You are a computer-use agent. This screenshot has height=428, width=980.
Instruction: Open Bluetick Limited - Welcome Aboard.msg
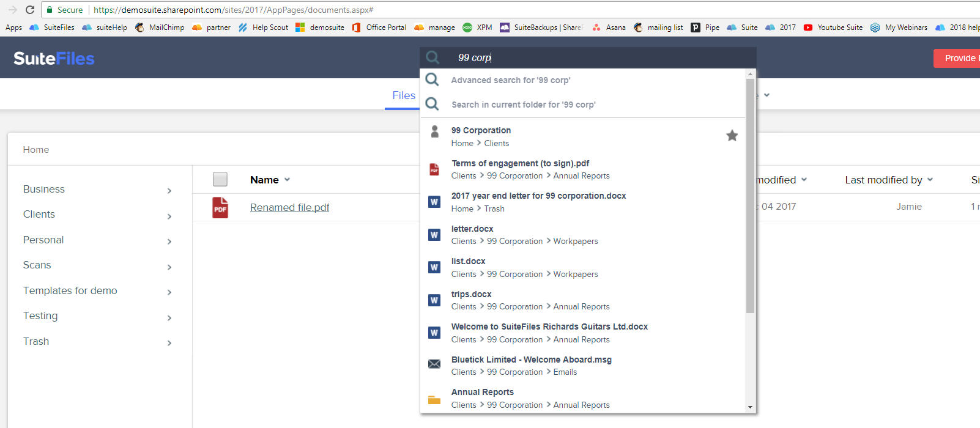[532, 360]
